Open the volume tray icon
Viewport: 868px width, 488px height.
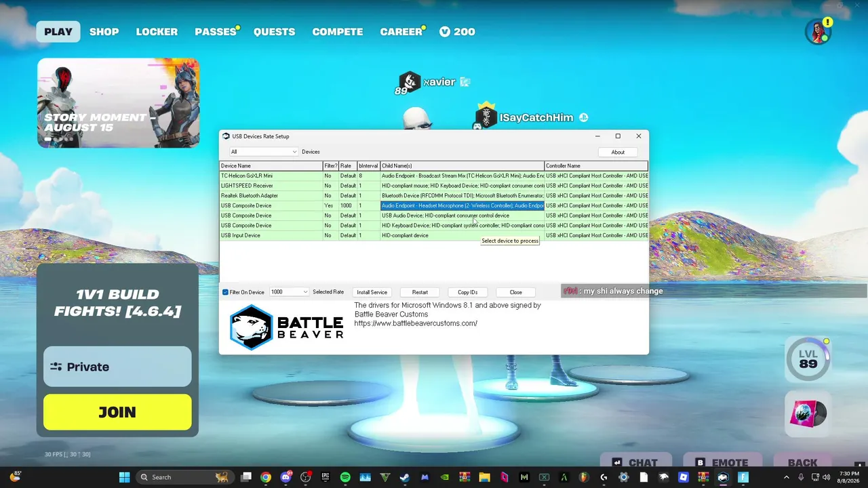(x=828, y=477)
